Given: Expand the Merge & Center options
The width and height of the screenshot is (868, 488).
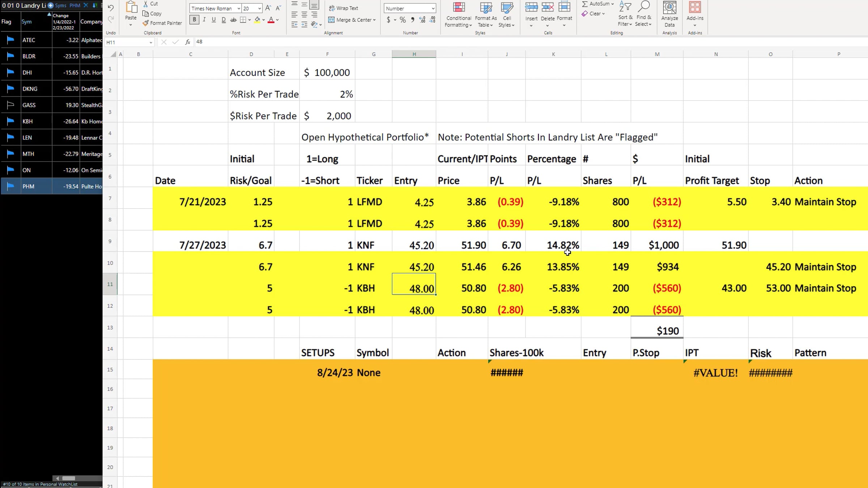Looking at the screenshot, I should pos(374,20).
